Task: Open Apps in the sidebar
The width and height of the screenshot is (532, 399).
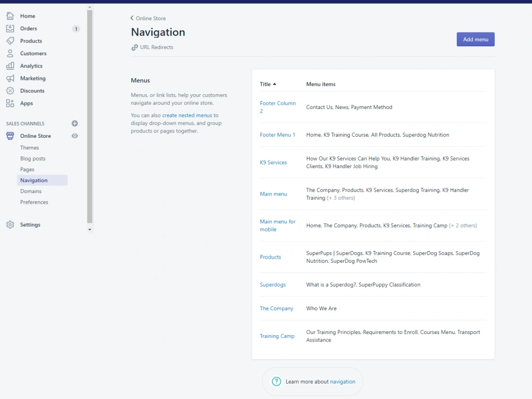Action: tap(27, 103)
